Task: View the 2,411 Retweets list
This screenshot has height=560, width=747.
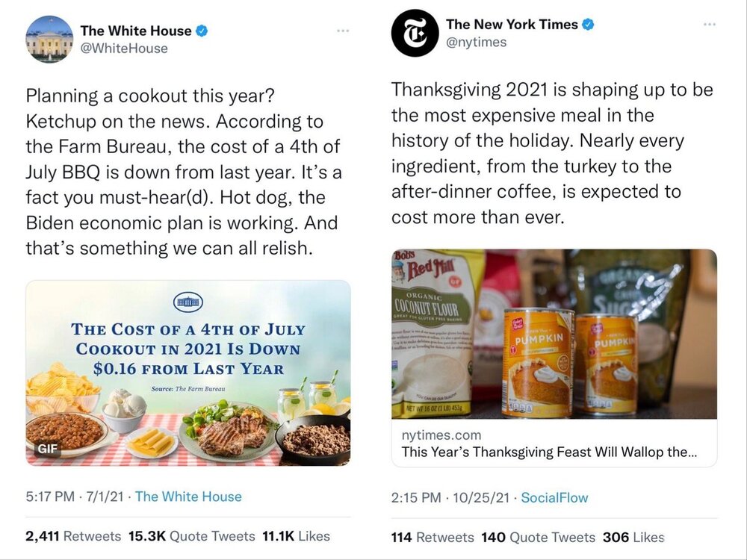Action: 73,536
